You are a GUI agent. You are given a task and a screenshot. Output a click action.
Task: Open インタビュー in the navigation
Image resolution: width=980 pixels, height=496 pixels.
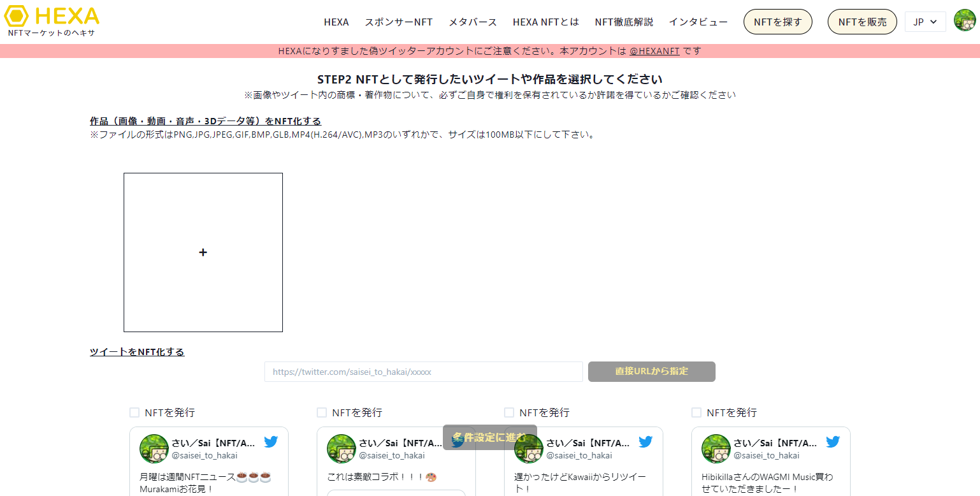pyautogui.click(x=698, y=22)
